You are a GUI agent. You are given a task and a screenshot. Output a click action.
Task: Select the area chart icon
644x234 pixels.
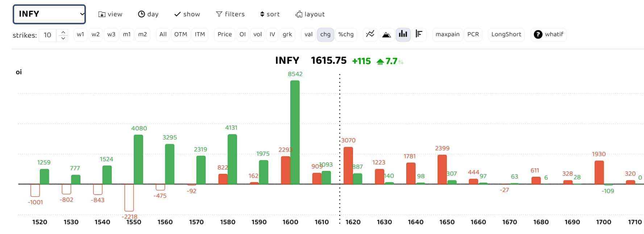tap(386, 34)
